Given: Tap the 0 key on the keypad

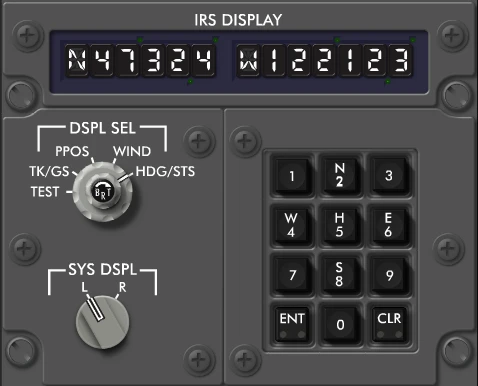Looking at the screenshot, I should coord(340,324).
